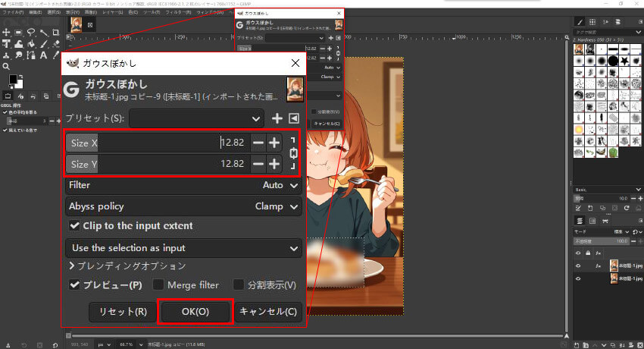Viewport: 644px width, 349px height.
Task: Save preset with plus icon beside プリセット dropdown
Action: [277, 118]
